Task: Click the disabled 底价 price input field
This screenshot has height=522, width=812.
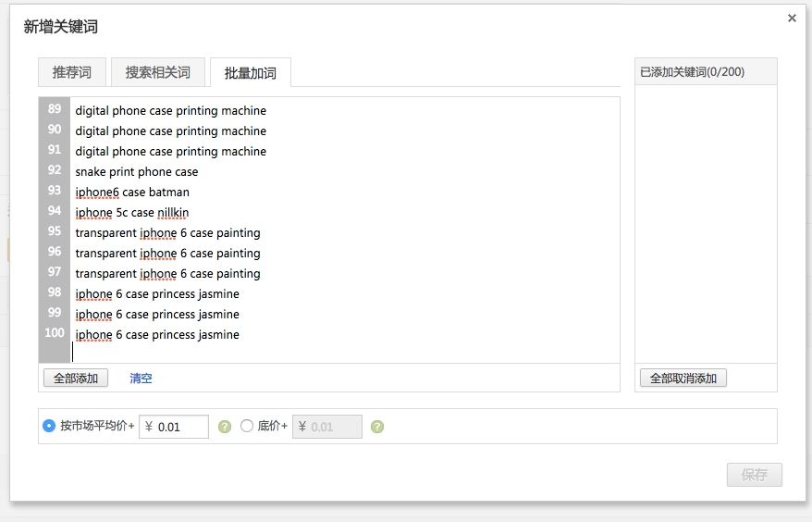Action: [x=333, y=427]
